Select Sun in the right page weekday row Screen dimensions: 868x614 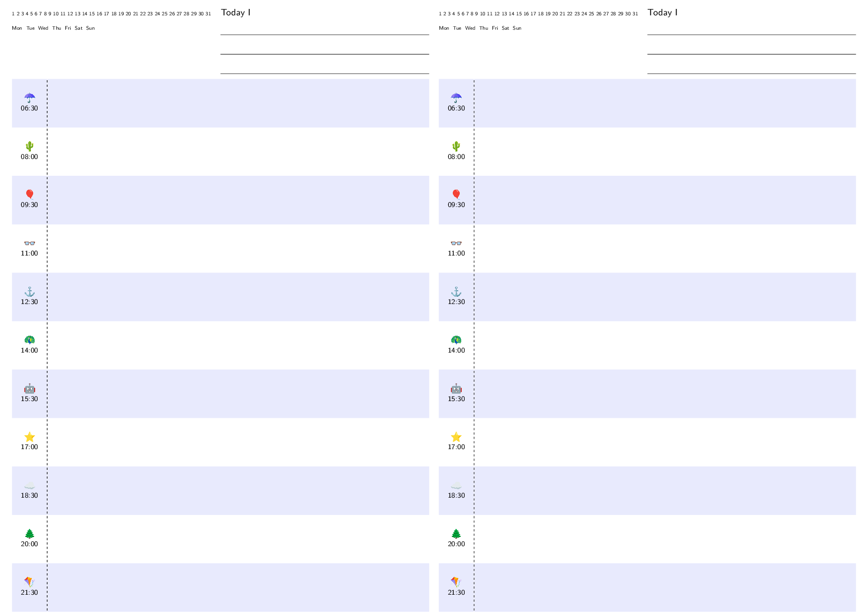pos(517,28)
